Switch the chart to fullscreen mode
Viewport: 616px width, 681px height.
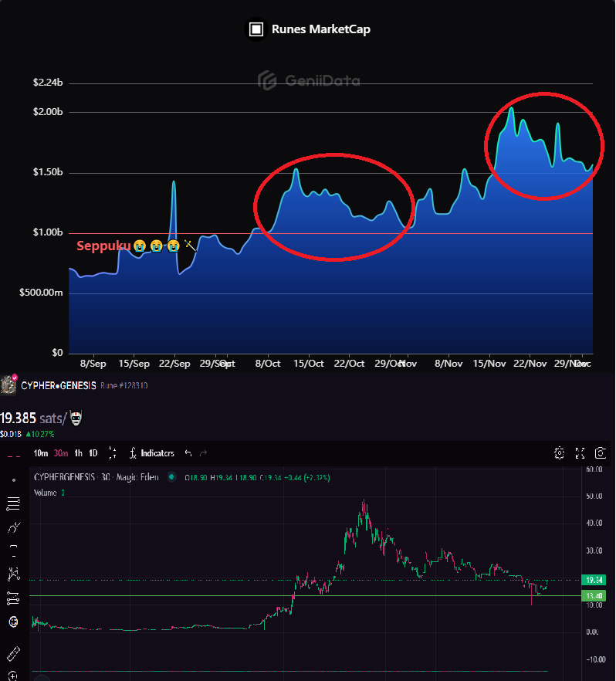click(x=580, y=453)
